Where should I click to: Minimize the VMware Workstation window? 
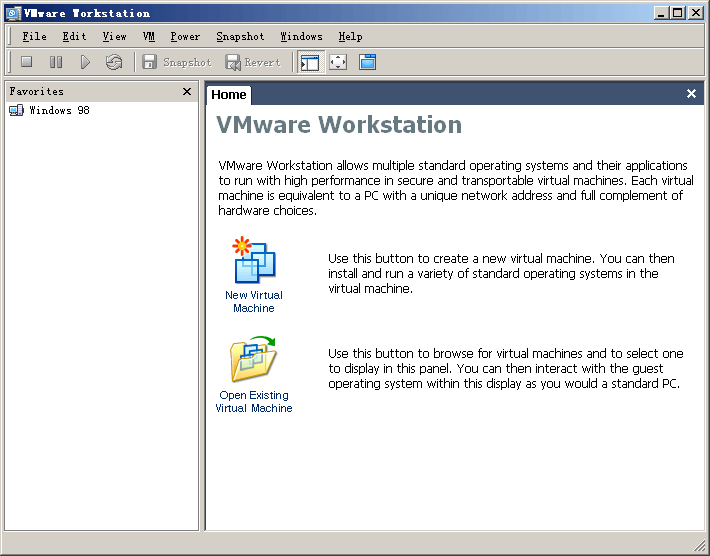(662, 13)
